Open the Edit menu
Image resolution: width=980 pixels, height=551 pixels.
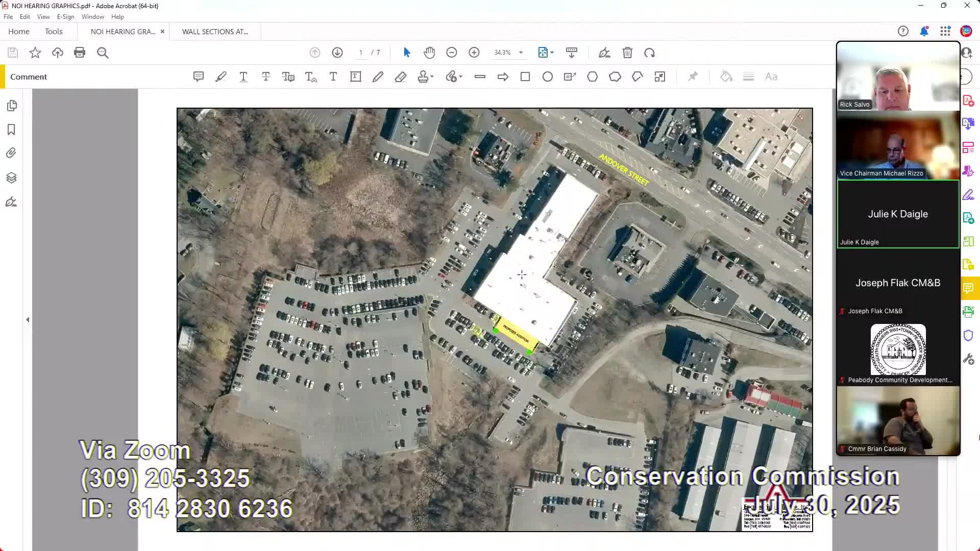coord(25,17)
